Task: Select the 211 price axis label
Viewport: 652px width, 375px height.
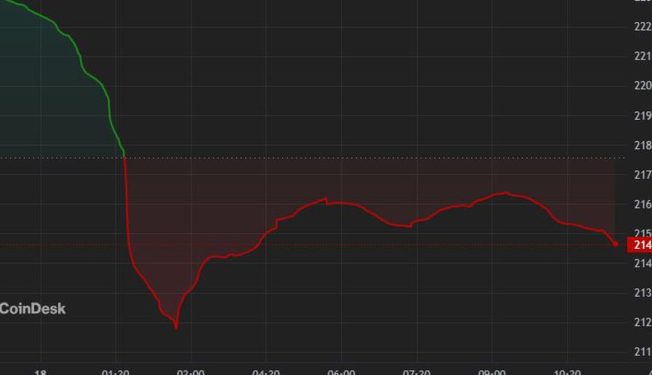Action: [643, 352]
